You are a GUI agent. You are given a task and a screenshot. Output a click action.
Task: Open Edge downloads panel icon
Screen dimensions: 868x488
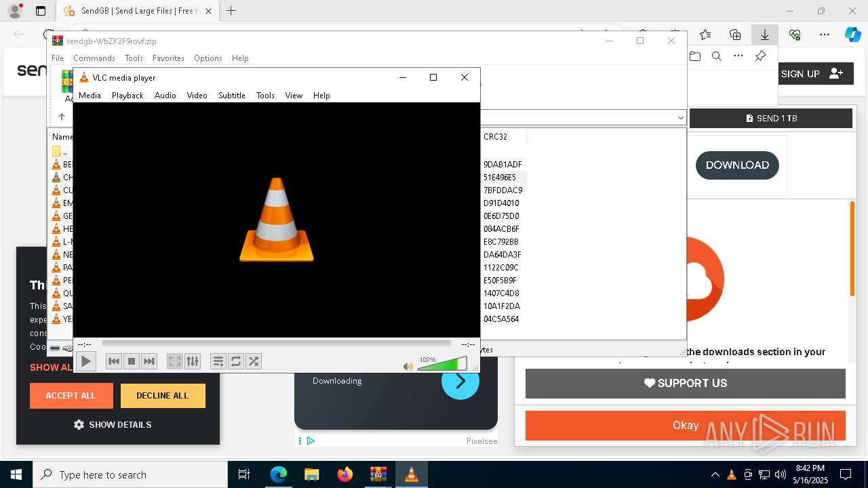pos(765,35)
